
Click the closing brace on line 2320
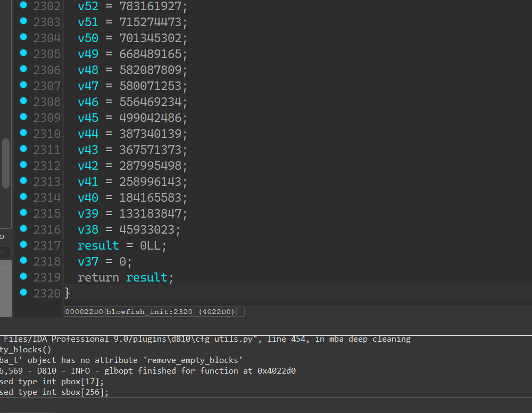pos(67,293)
